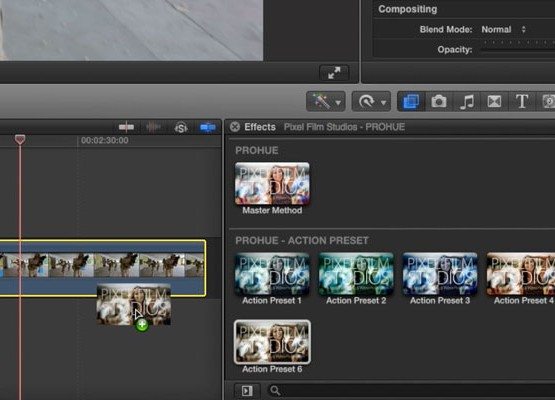Show the Effects browser
This screenshot has height=400, width=555.
(x=411, y=102)
